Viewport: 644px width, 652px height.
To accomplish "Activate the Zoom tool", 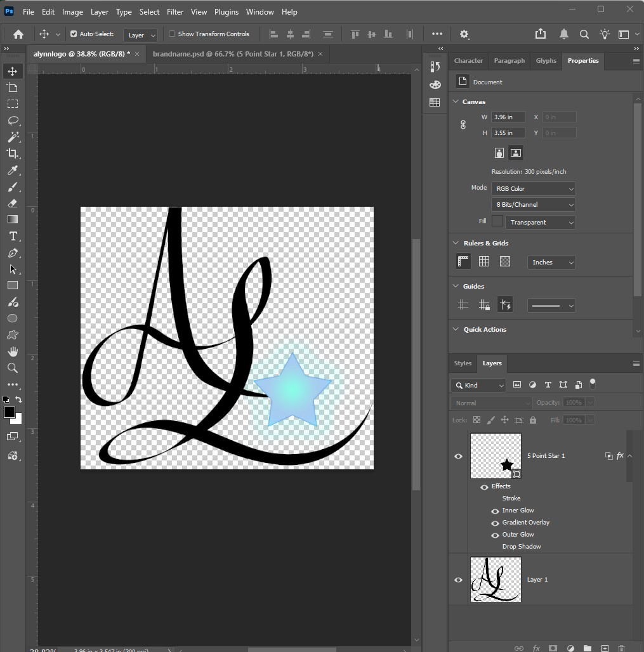I will pyautogui.click(x=12, y=368).
